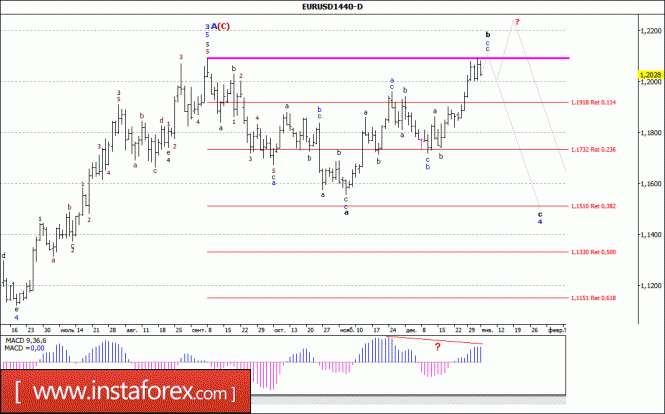
Task: Click the 1,1600 price axis label
Action: click(x=651, y=184)
